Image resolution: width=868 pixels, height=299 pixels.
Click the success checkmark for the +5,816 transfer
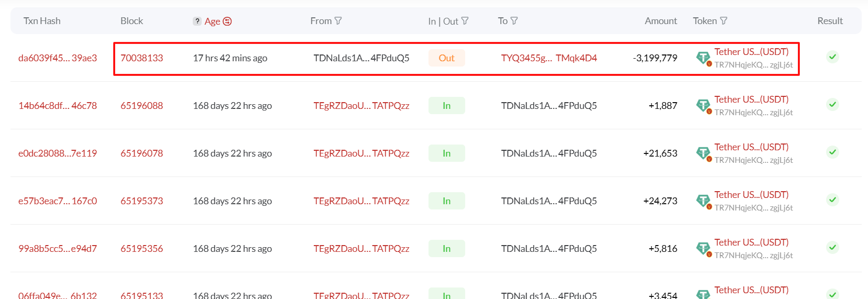pyautogui.click(x=832, y=248)
